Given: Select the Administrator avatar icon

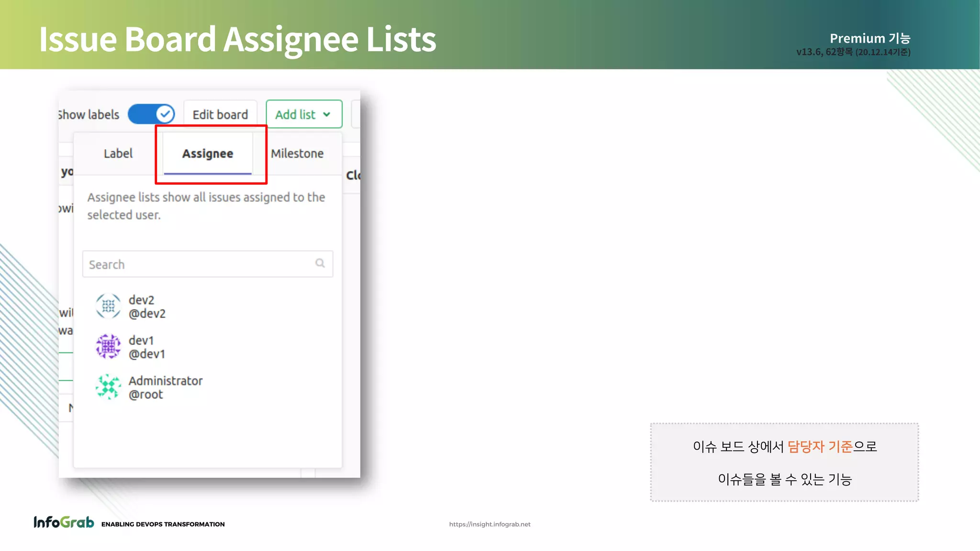Looking at the screenshot, I should point(109,387).
